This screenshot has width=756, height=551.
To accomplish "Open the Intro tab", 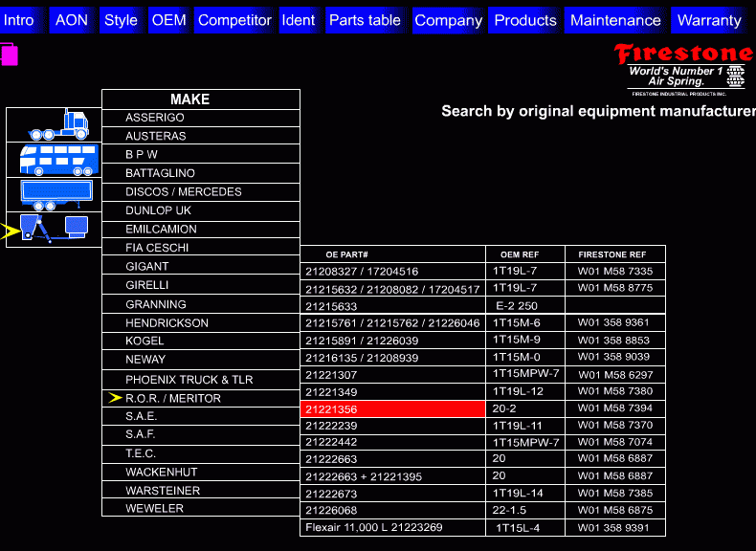I will [x=21, y=20].
